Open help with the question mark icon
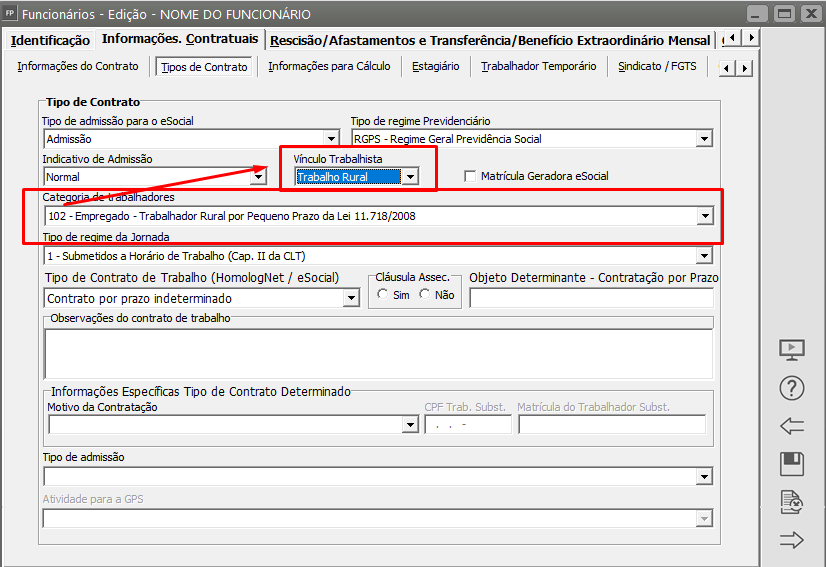Image resolution: width=826 pixels, height=567 pixels. 791,388
